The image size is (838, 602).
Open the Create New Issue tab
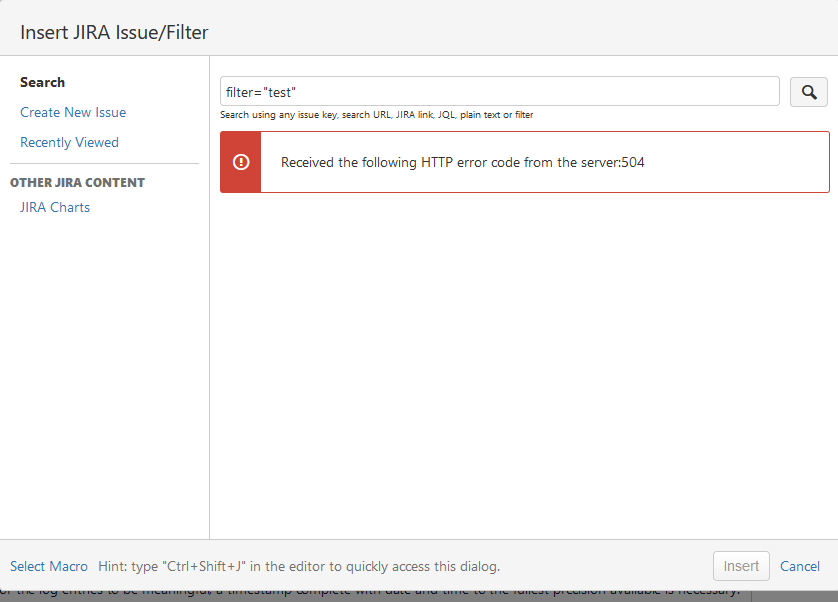(73, 112)
